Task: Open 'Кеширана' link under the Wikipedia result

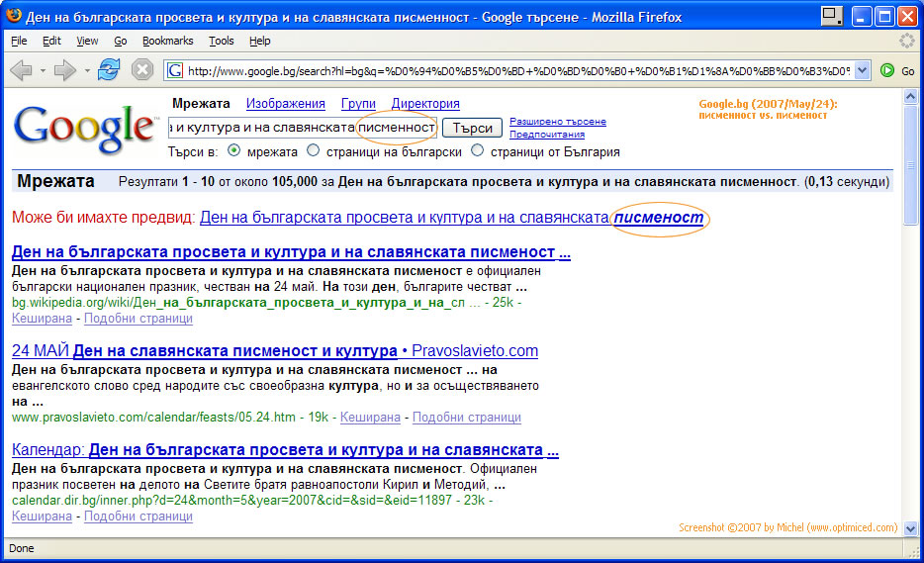Action: (x=42, y=319)
